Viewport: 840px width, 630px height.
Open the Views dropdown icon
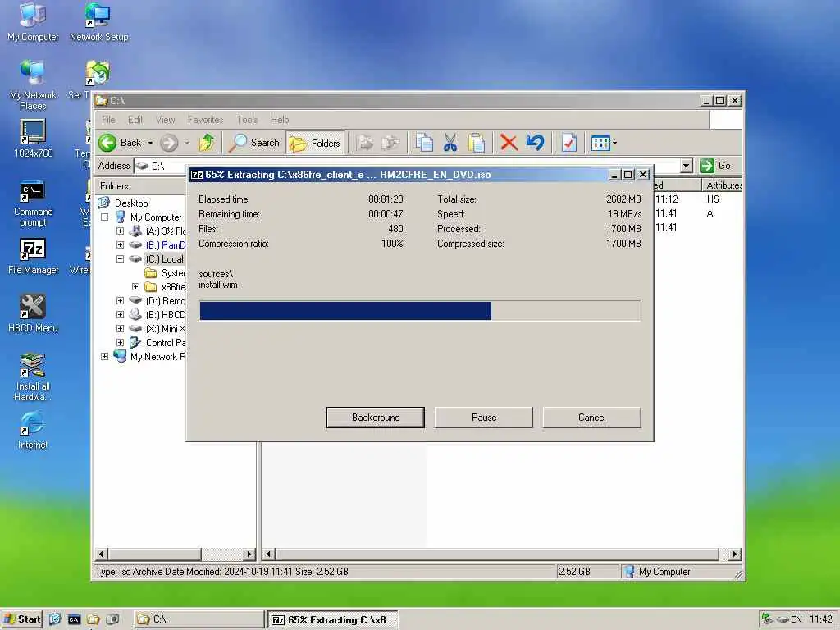604,143
